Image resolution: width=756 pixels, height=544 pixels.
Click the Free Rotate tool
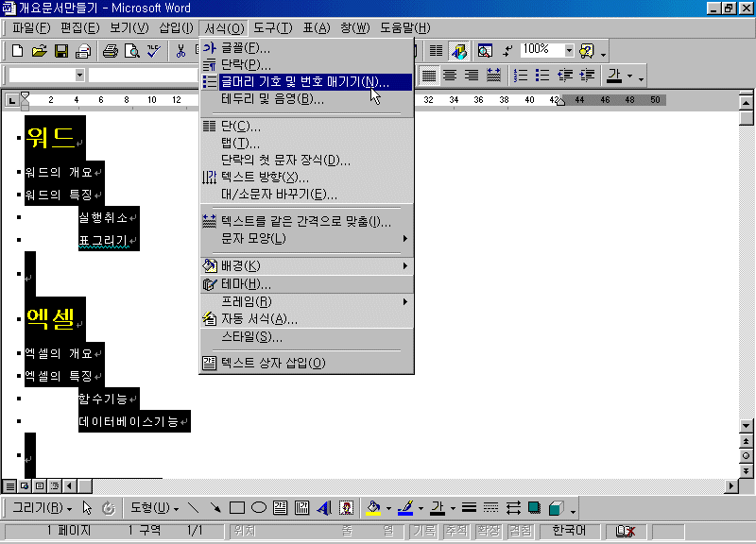point(109,508)
